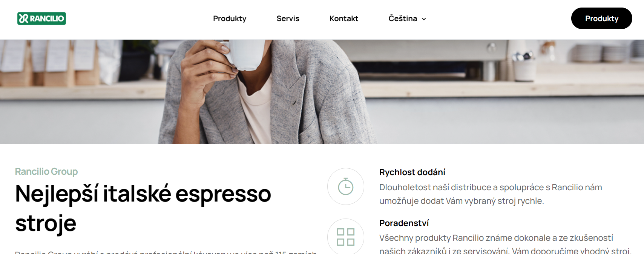644x254 pixels.
Task: Click the Rancilio Group vyrábí paragraph text
Action: click(166, 252)
